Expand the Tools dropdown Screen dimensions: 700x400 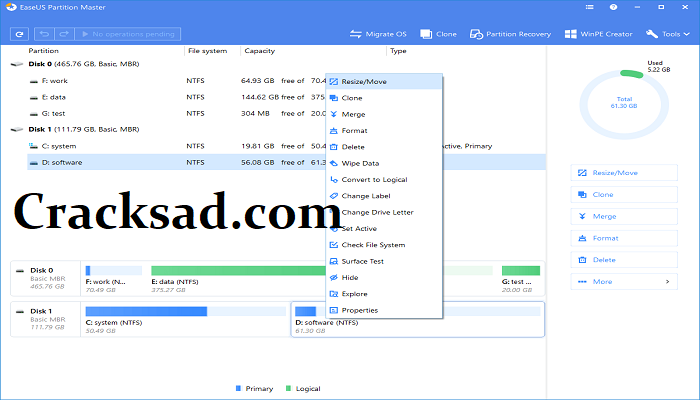(x=667, y=34)
